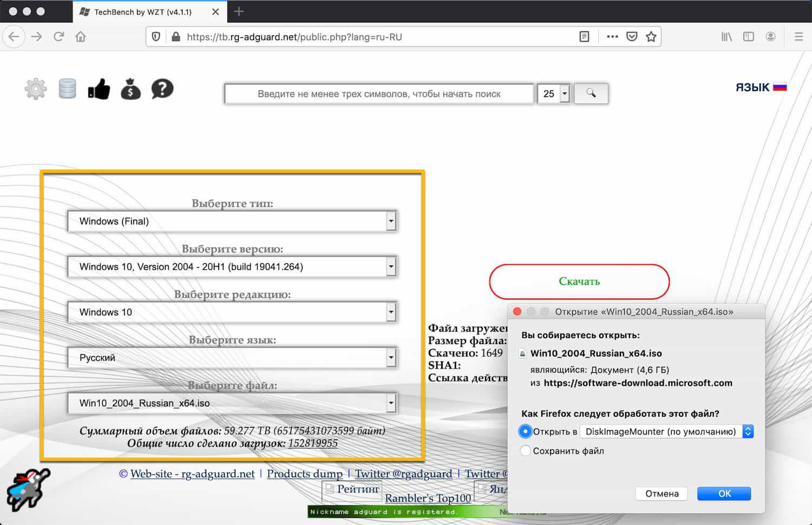Viewport: 812px width, 525px height.
Task: Open tracking protection shield info
Action: [156, 37]
